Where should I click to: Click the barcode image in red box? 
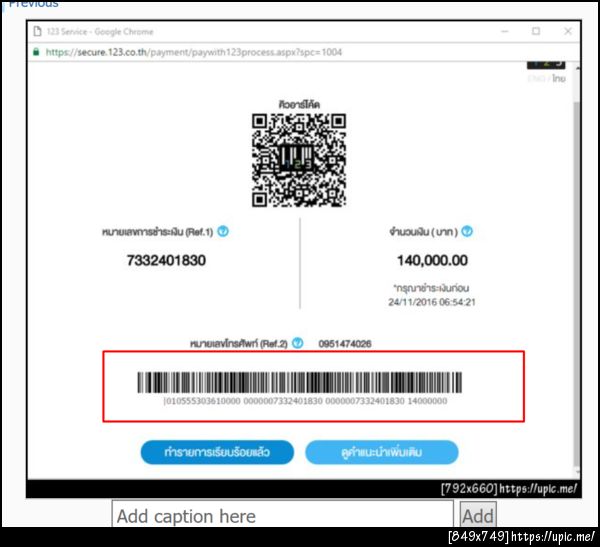[300, 382]
